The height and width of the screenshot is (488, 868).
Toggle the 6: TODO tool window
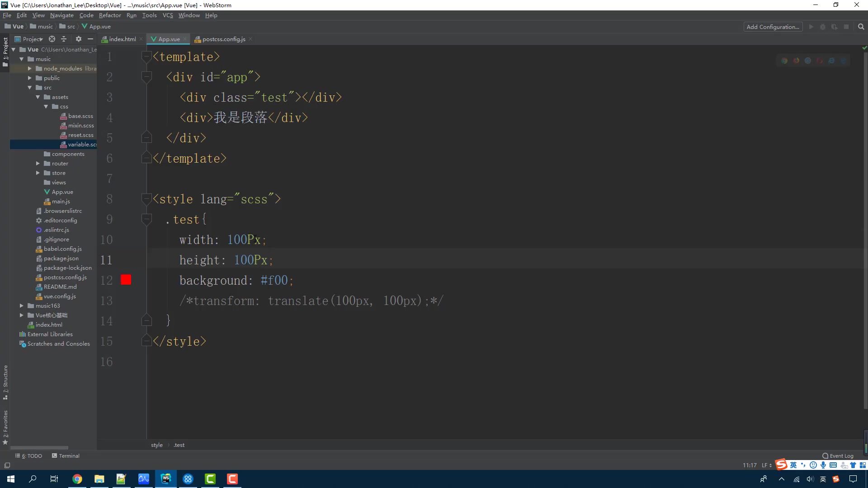click(x=28, y=456)
